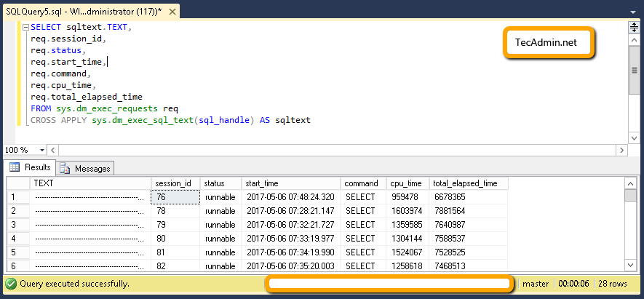Click the editor scroll down arrow
The width and height of the screenshot is (644, 299).
(634, 137)
